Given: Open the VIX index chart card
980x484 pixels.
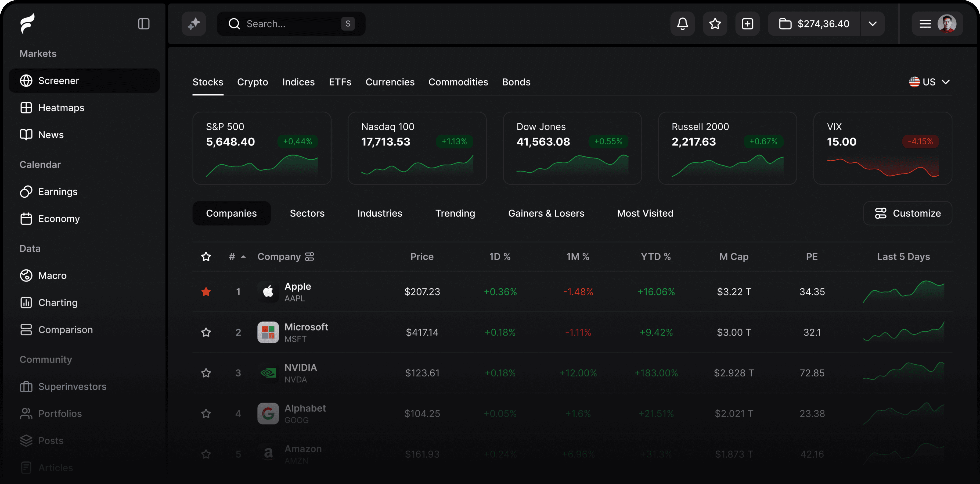Looking at the screenshot, I should 882,148.
